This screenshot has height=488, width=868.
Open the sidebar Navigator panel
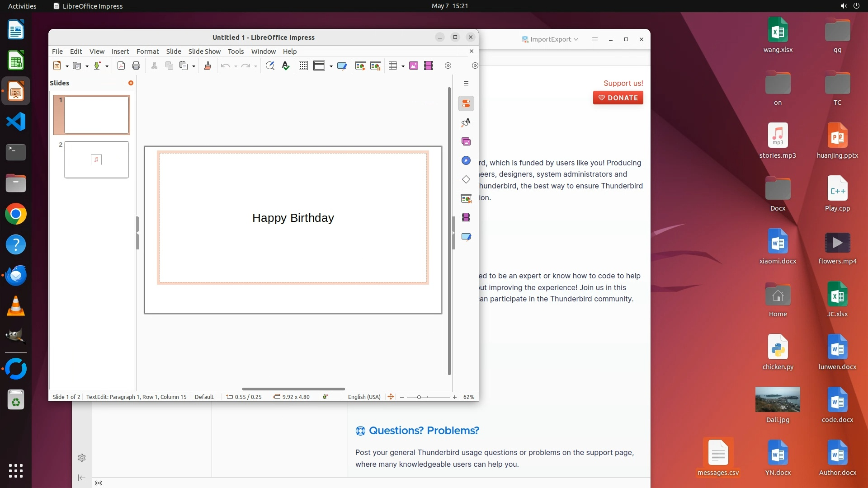(466, 161)
